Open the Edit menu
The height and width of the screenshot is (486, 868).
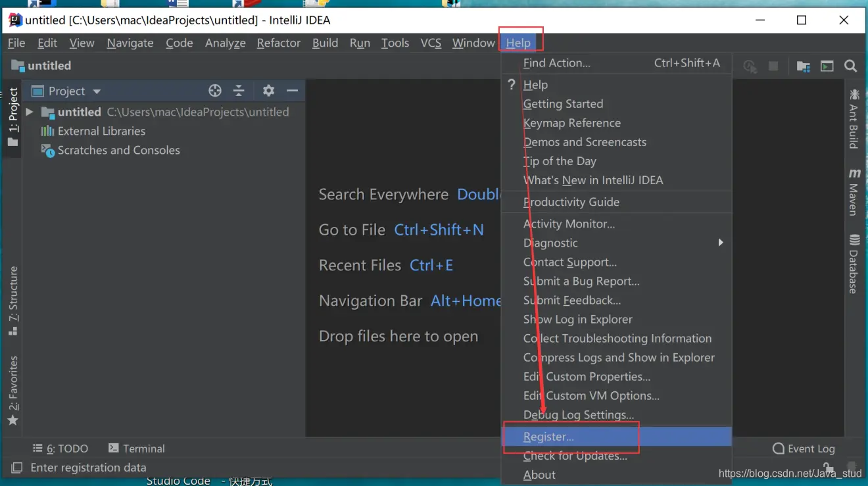pos(47,43)
